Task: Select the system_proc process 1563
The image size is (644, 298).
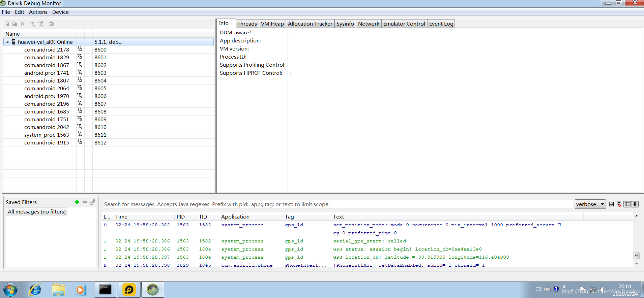Action: click(109, 135)
